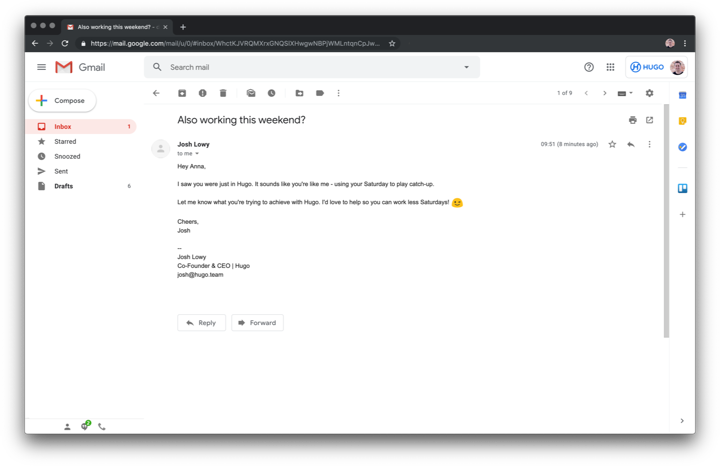Open the Labels tag icon
720x466 pixels.
pyautogui.click(x=320, y=93)
